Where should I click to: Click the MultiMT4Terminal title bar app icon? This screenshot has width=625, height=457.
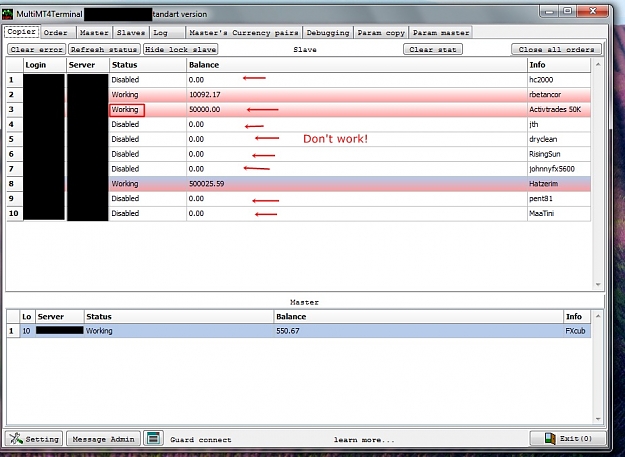click(8, 14)
